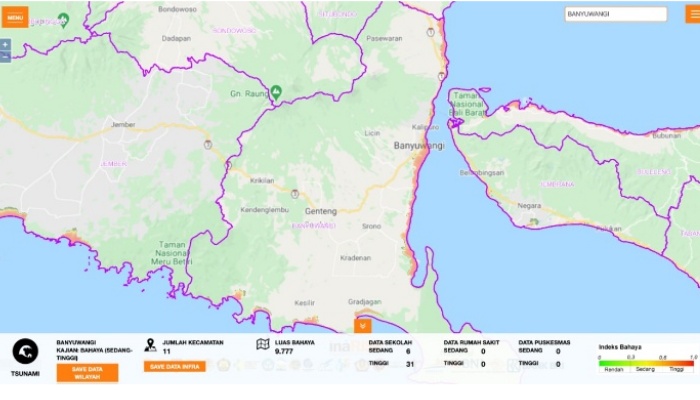
Task: Click the Banyuwangi city label on the map
Action: tap(419, 146)
